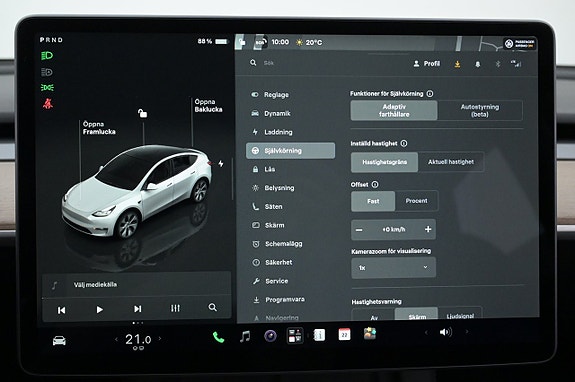
Task: Set Hastighetsvarning to Skärm
Action: click(417, 315)
